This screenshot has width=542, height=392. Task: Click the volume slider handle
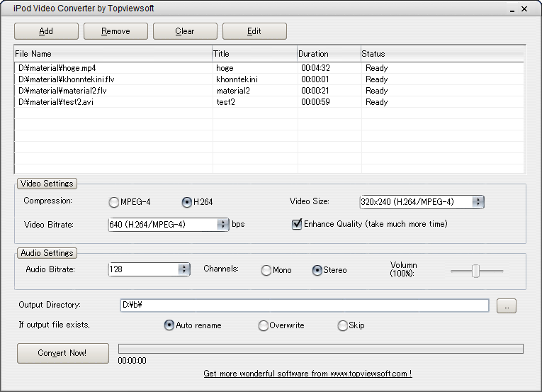click(x=476, y=271)
